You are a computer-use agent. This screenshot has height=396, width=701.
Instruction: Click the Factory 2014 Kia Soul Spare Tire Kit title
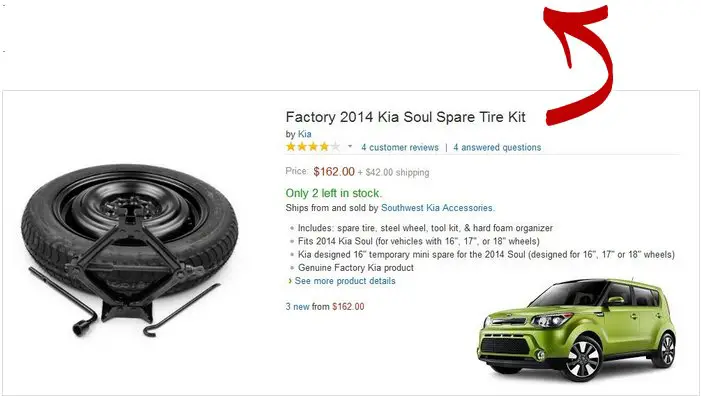pos(405,117)
